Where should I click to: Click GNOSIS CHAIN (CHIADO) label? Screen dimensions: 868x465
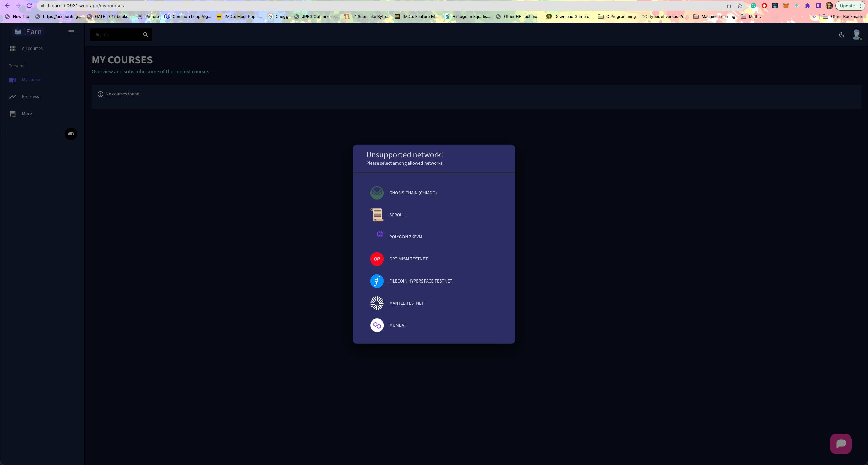tap(413, 193)
